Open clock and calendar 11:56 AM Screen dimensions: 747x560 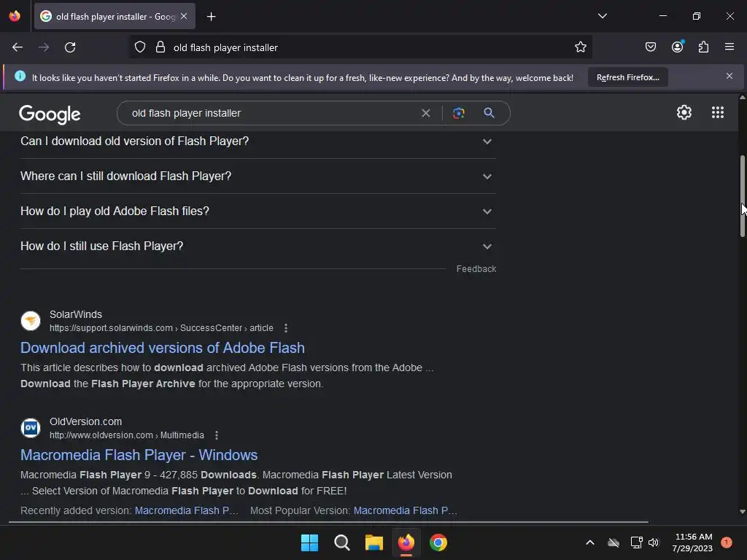693,542
